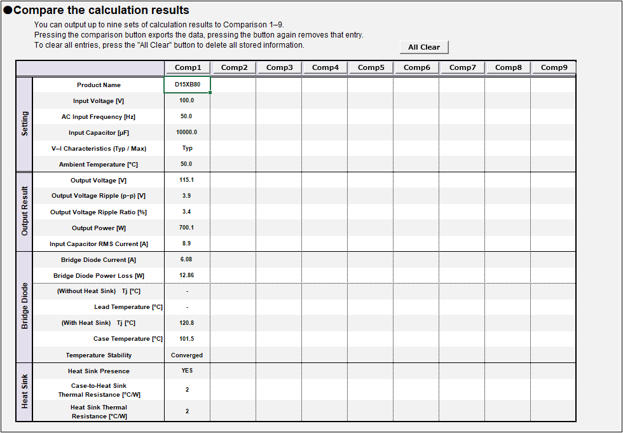Select the Comp3 column button
This screenshot has height=433, width=623.
[279, 68]
